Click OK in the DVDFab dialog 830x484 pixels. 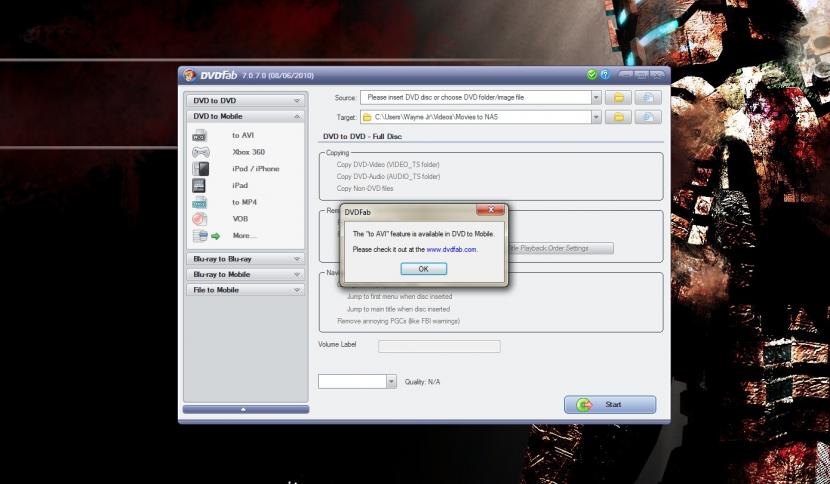423,269
